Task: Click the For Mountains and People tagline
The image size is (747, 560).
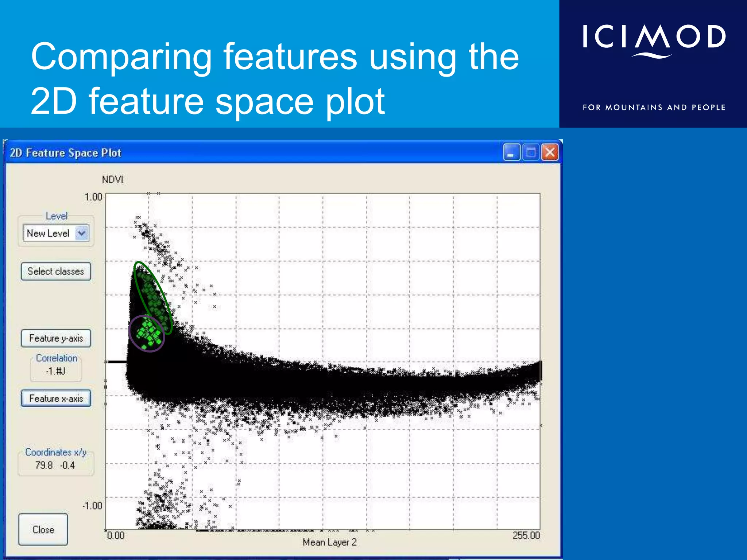Action: tap(654, 108)
